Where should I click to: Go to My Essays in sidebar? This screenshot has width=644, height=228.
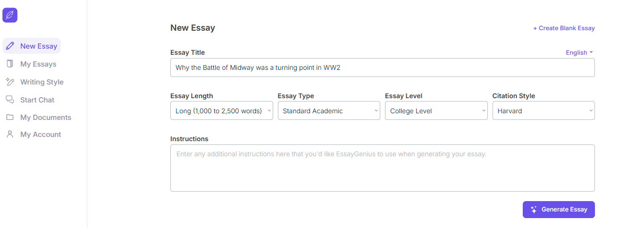coord(38,64)
